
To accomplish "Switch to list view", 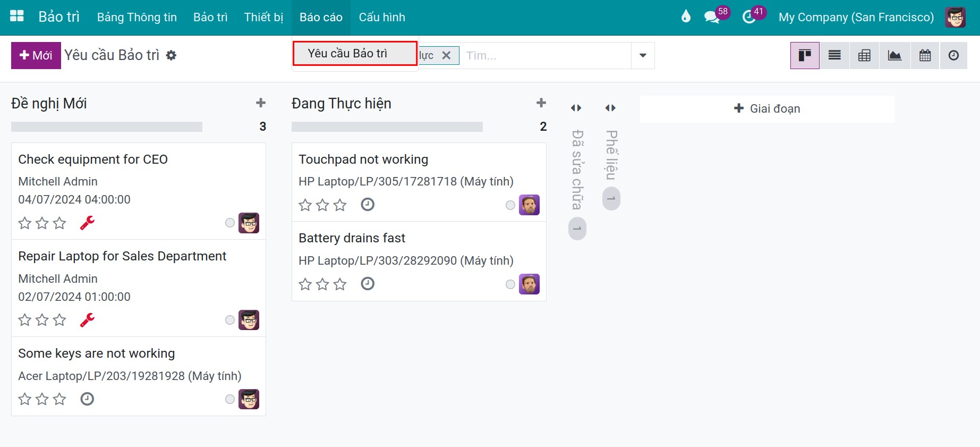I will coord(834,55).
